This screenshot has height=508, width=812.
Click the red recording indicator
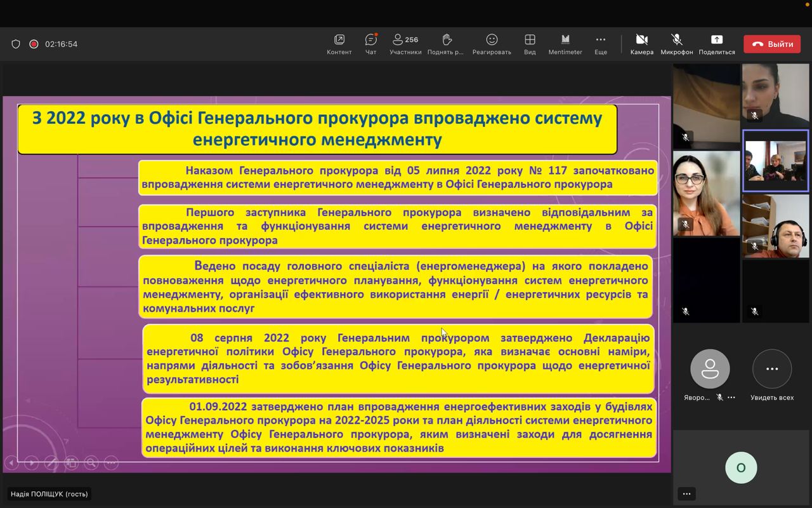[x=34, y=44]
